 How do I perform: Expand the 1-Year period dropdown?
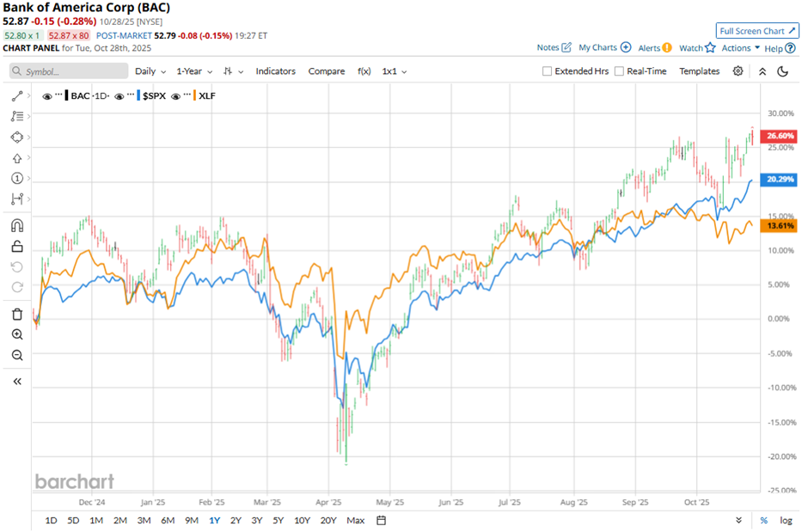[194, 71]
